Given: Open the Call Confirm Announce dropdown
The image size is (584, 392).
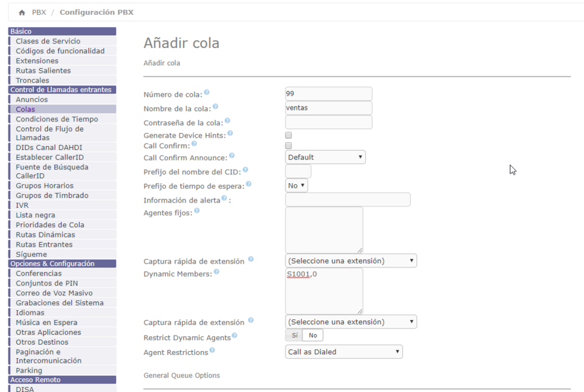Looking at the screenshot, I should 325,157.
